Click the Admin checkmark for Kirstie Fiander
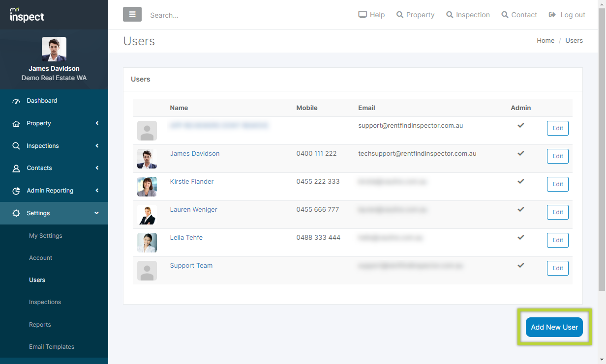The height and width of the screenshot is (364, 606). (x=520, y=181)
